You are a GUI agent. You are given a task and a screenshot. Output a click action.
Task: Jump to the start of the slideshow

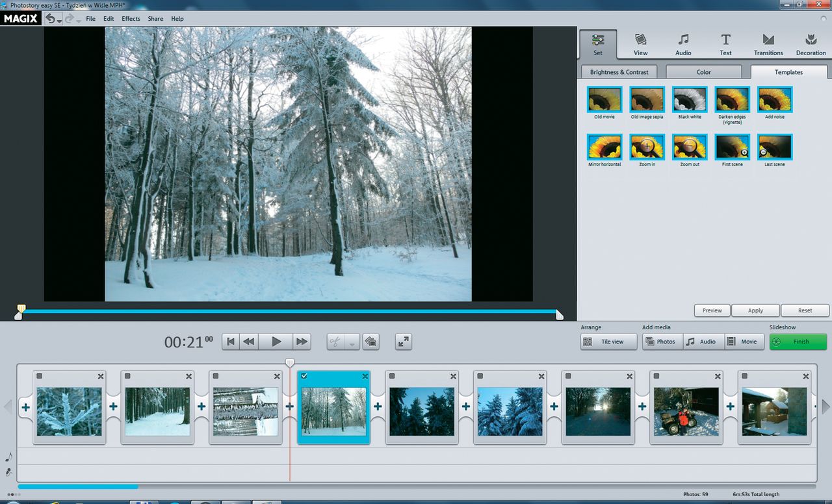[x=231, y=342]
